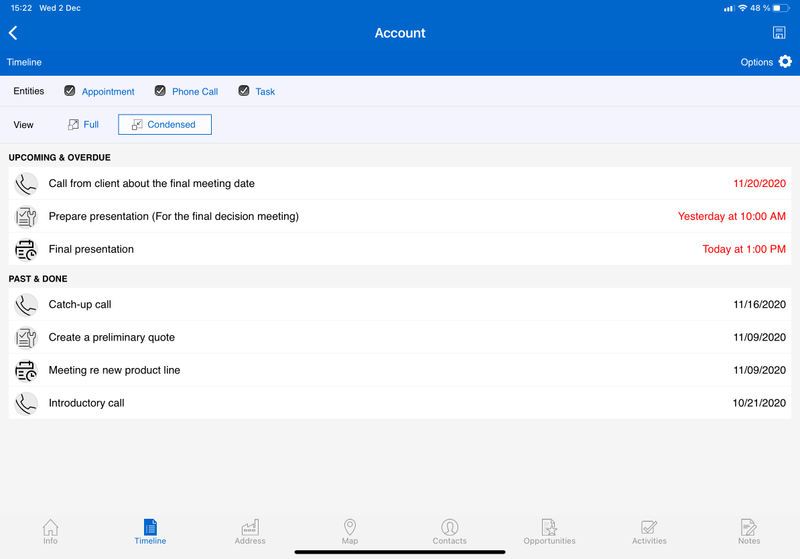The height and width of the screenshot is (559, 800).
Task: Go to the Contacts tab
Action: [x=449, y=532]
